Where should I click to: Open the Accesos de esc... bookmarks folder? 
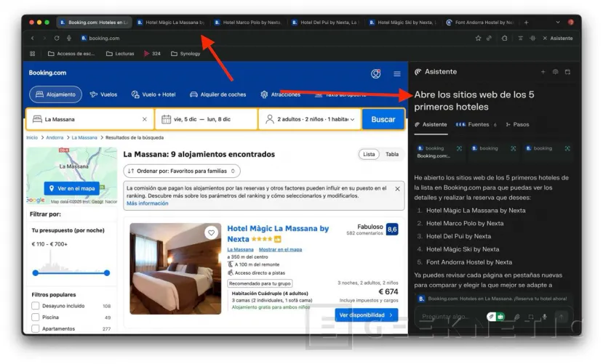coord(71,53)
